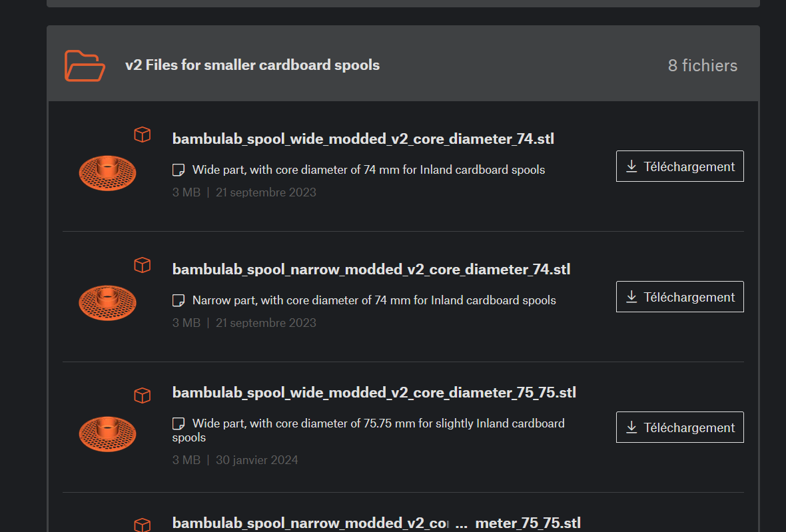Image resolution: width=786 pixels, height=532 pixels.
Task: Click the note icon beside 'Narrow part, 74 mm' description
Action: pos(179,301)
